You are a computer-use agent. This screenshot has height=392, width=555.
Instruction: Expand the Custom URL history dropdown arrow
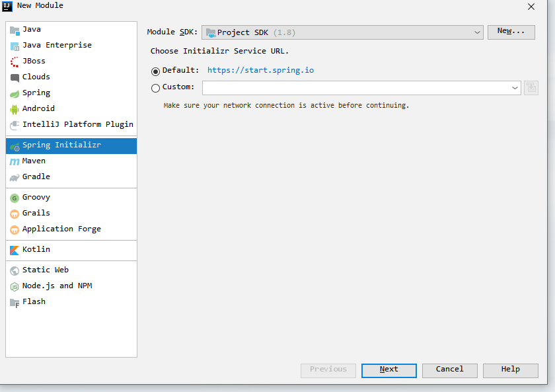(515, 88)
